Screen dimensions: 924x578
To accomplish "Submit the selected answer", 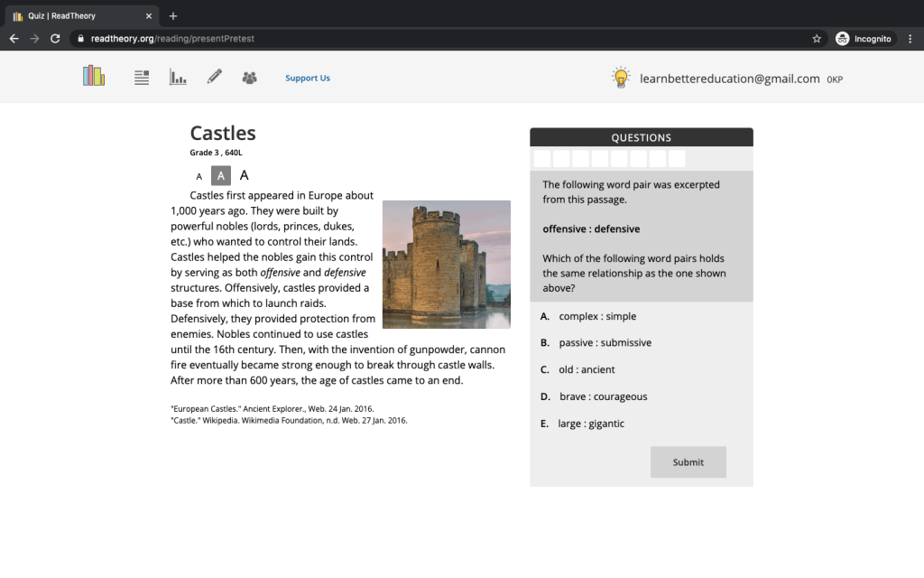I will click(x=688, y=461).
